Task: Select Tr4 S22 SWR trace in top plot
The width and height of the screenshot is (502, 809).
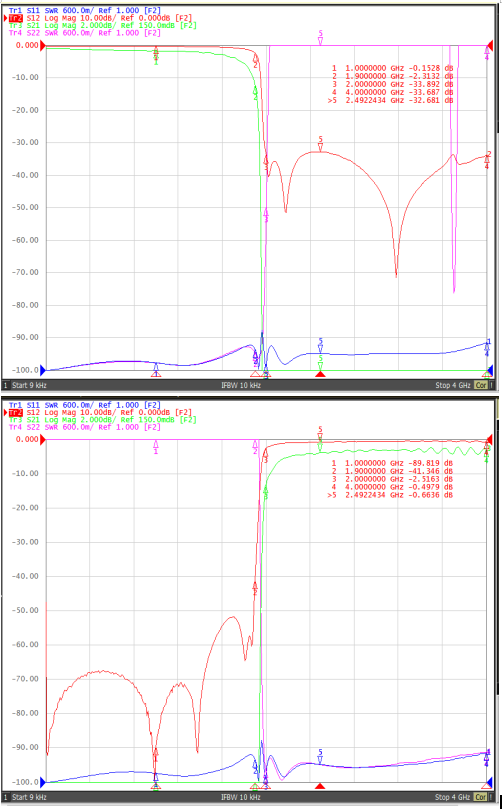Action: (x=85, y=33)
